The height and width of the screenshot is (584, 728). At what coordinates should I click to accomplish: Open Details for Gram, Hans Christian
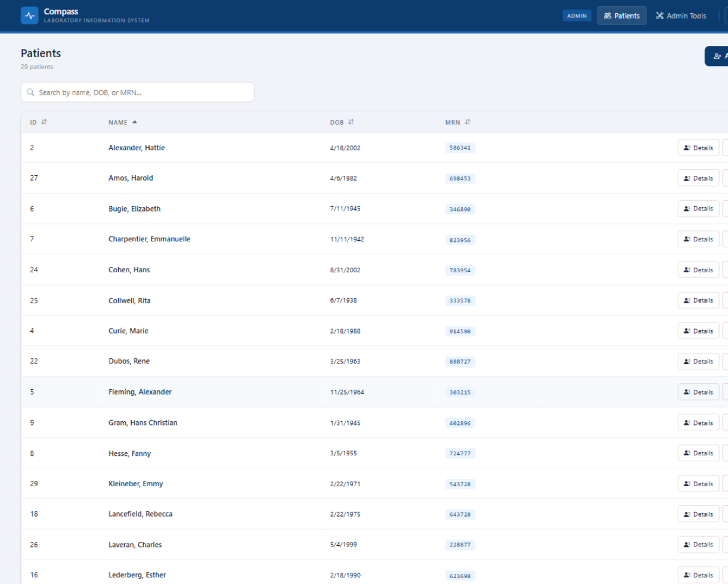698,423
